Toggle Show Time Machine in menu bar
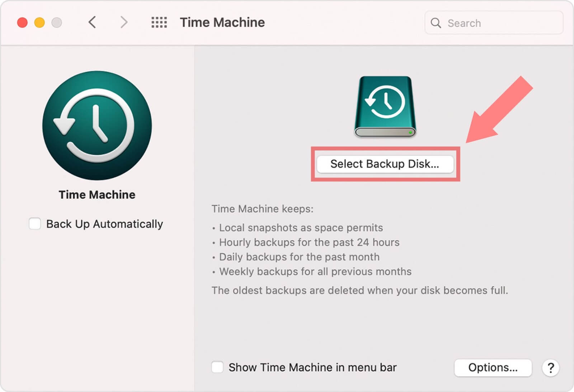This screenshot has height=392, width=574. pos(217,367)
